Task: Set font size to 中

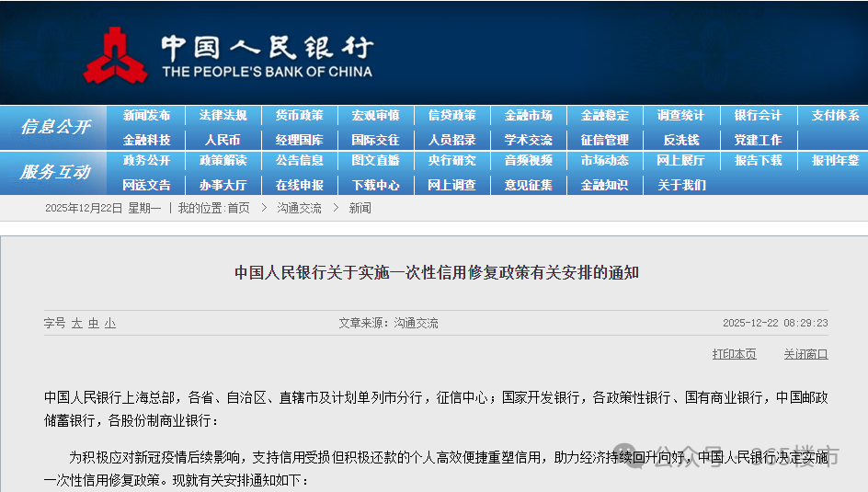Action: (x=94, y=324)
